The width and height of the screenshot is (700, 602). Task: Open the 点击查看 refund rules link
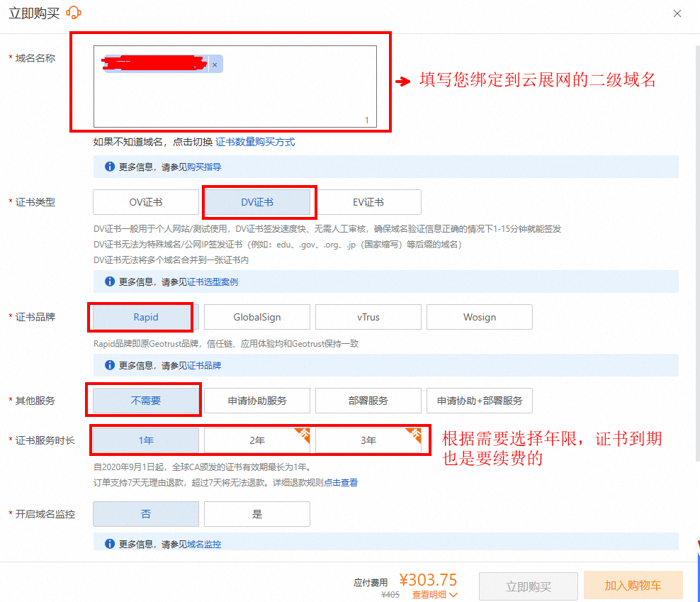tap(341, 483)
